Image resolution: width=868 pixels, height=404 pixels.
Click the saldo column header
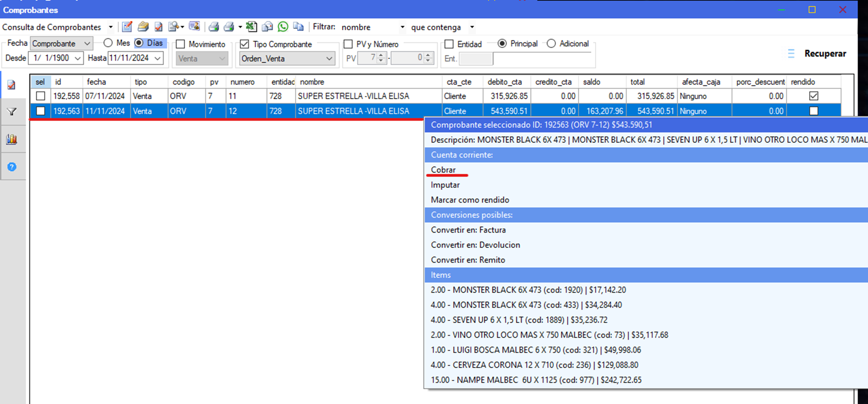tap(592, 82)
